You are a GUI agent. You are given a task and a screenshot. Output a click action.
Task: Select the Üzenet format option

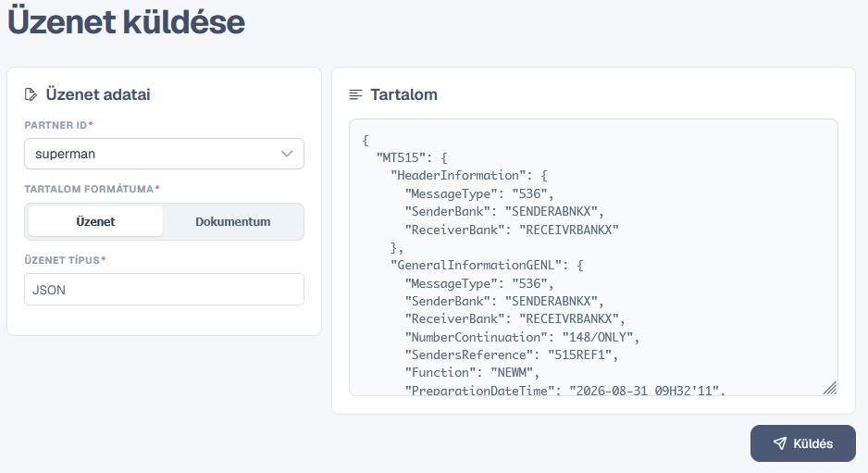(x=95, y=221)
